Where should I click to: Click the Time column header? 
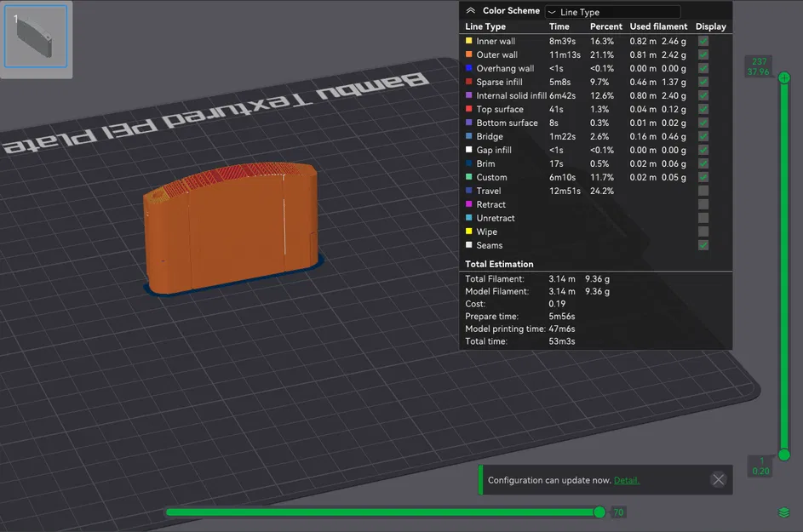(559, 26)
